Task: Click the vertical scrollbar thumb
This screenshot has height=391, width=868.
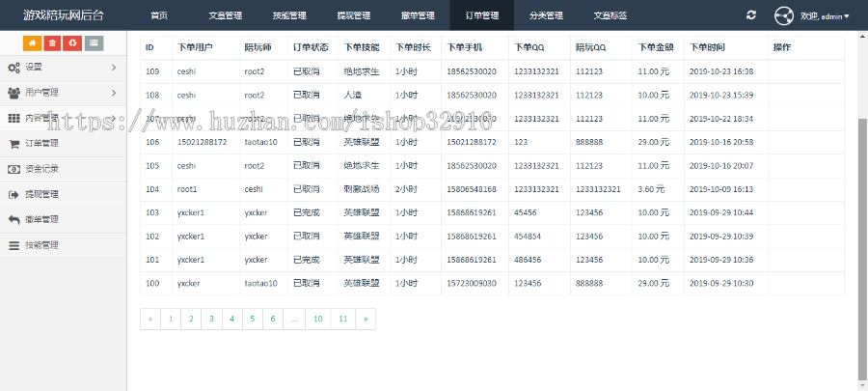Action: click(x=862, y=249)
